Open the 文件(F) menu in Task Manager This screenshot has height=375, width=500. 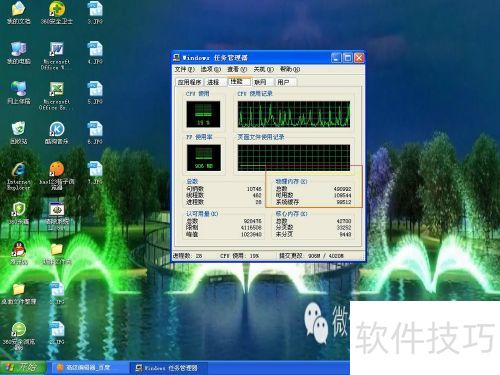pyautogui.click(x=184, y=69)
